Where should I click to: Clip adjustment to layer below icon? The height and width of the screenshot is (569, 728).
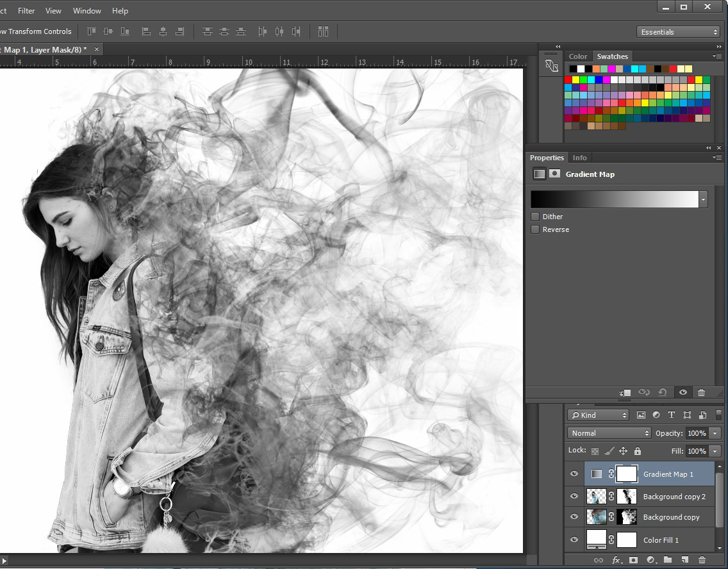coord(624,393)
